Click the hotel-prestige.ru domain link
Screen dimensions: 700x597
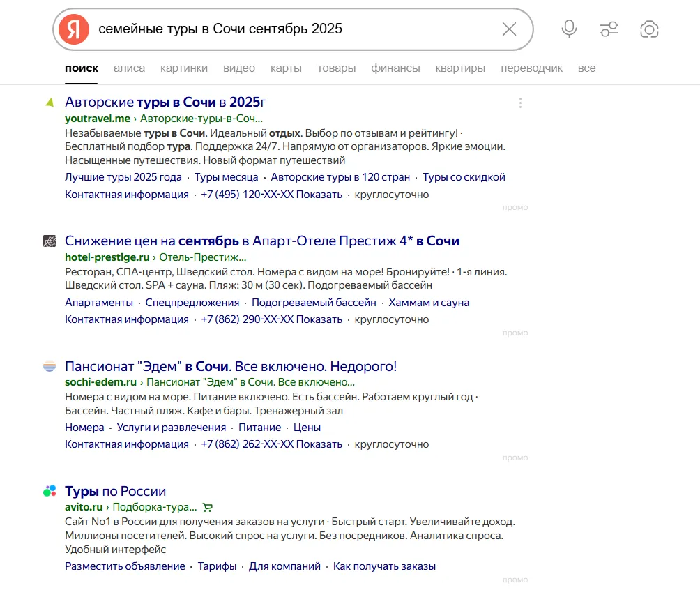(107, 257)
